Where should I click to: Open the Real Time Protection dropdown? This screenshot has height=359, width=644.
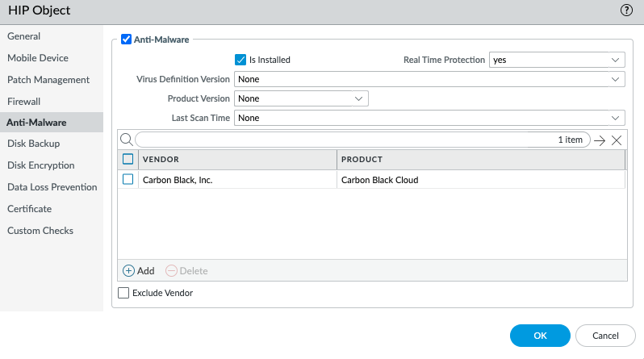[557, 60]
